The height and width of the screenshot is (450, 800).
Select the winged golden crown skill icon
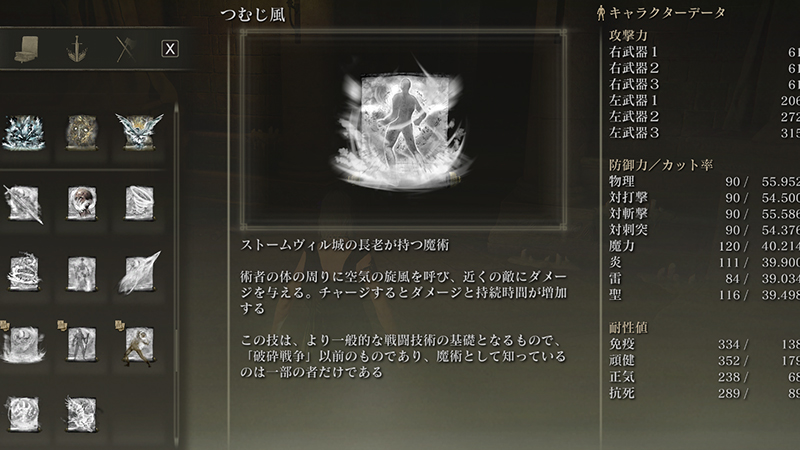[139, 132]
